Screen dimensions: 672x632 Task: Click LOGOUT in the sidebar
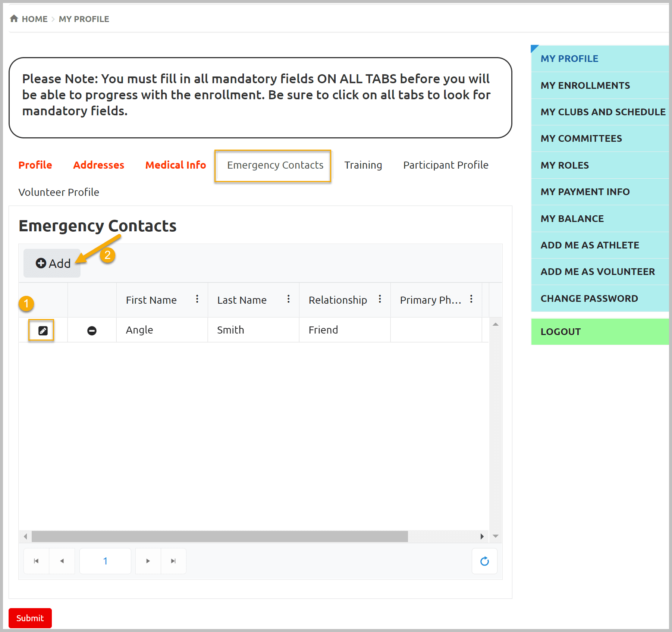pyautogui.click(x=600, y=332)
